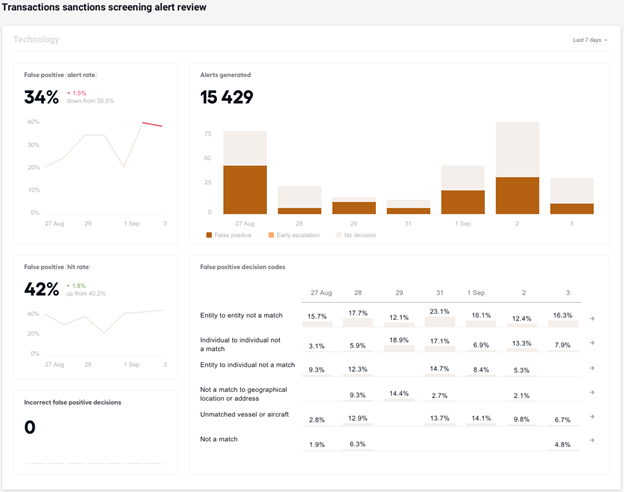This screenshot has width=624, height=492.
Task: Toggle Early escalation legend item
Action: coord(294,235)
